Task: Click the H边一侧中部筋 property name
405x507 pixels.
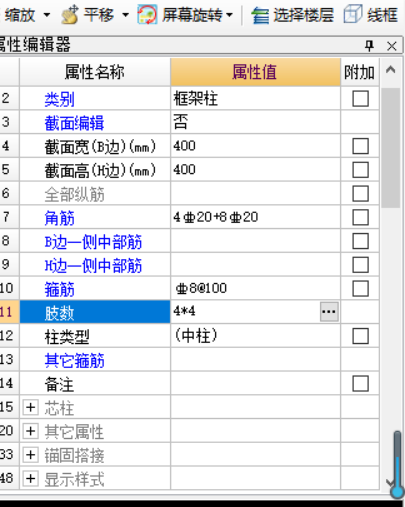Action: [x=93, y=265]
